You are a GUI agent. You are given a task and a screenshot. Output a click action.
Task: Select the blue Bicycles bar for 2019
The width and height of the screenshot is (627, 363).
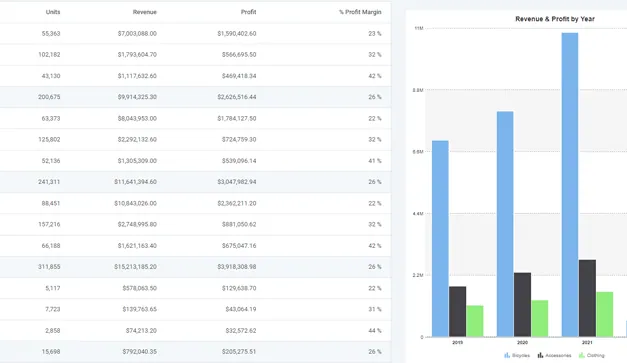440,239
